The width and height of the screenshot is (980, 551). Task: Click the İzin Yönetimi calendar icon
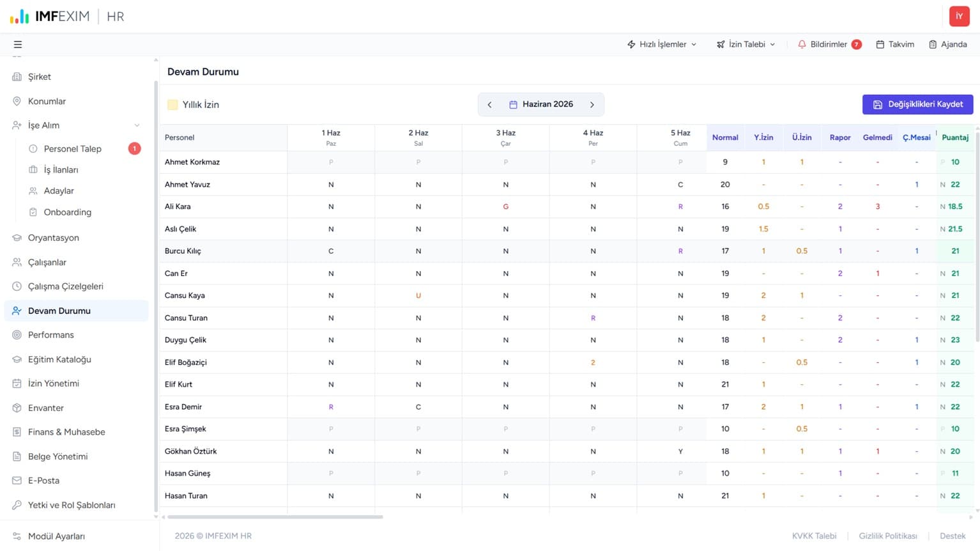point(17,384)
